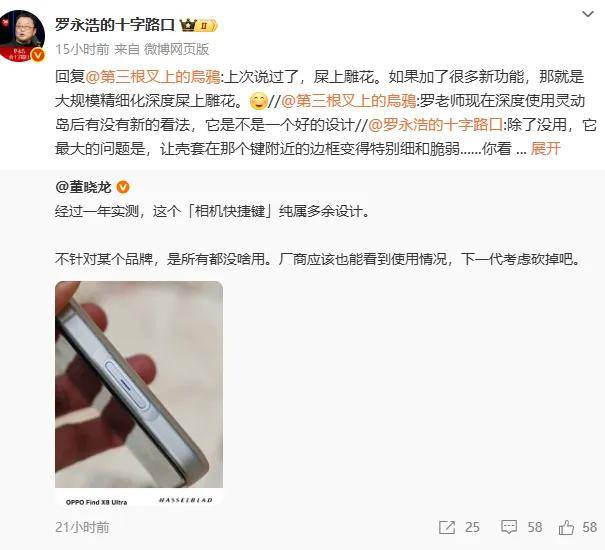Click the 15小时前 post timestamp
Viewport: 605px width, 550px height.
[x=82, y=49]
